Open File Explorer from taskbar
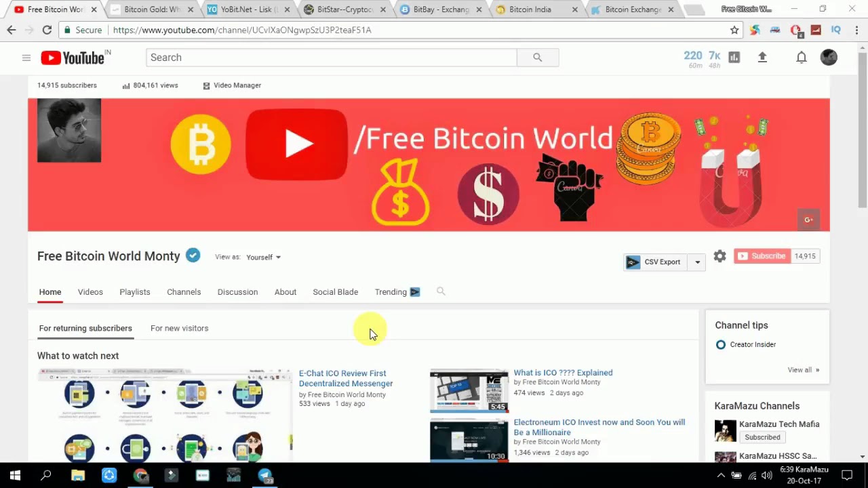Image resolution: width=868 pixels, height=488 pixels. [77, 475]
